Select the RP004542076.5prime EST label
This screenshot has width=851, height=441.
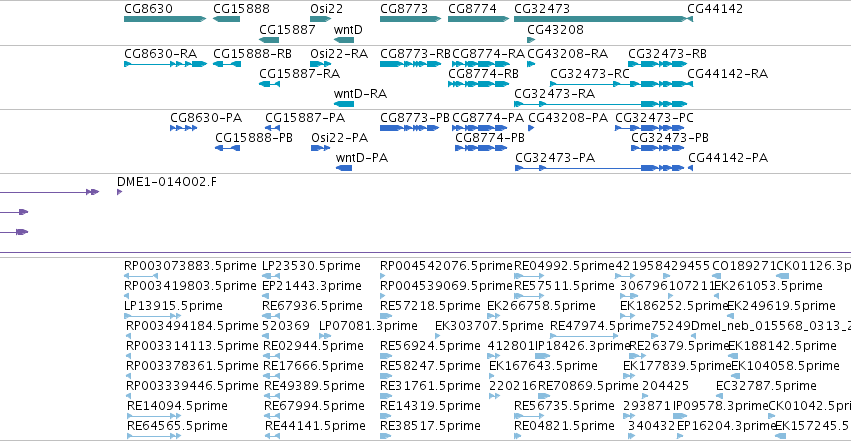pos(446,266)
